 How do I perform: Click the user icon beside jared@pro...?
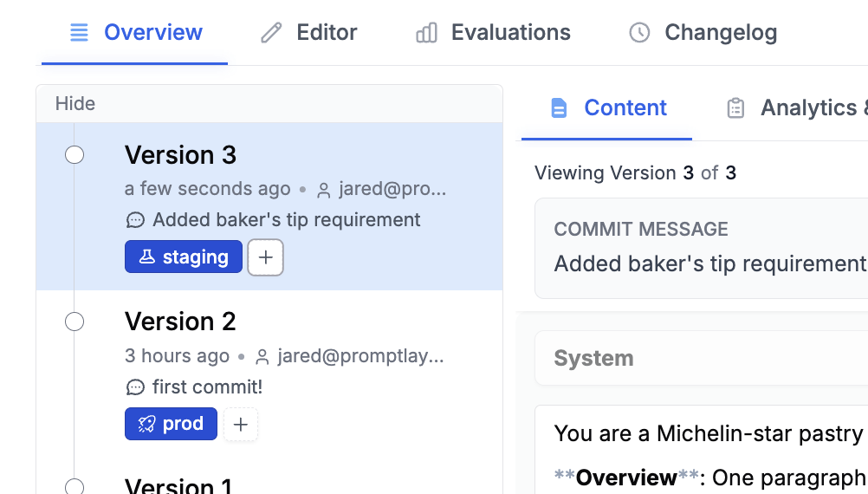(324, 191)
